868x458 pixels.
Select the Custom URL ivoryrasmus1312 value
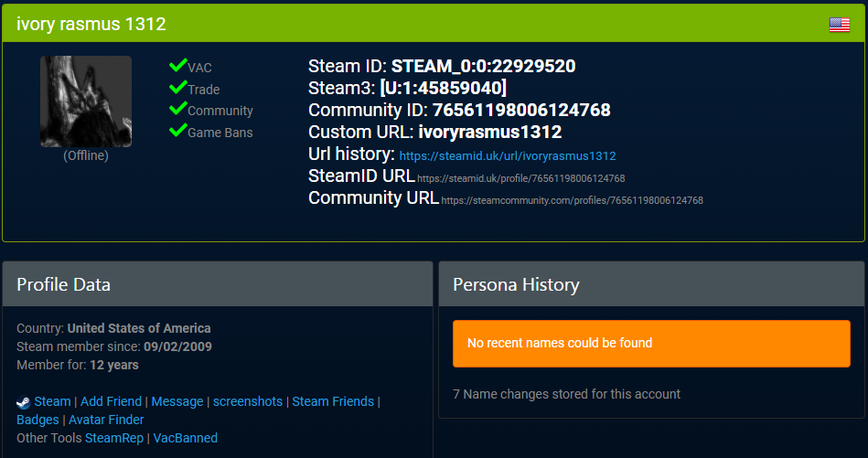click(x=490, y=133)
